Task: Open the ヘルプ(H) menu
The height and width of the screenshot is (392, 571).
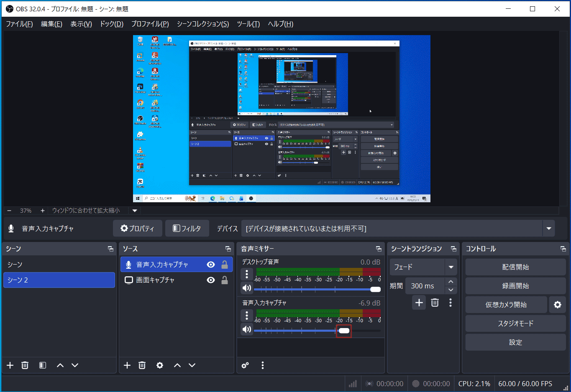Action: (x=279, y=24)
